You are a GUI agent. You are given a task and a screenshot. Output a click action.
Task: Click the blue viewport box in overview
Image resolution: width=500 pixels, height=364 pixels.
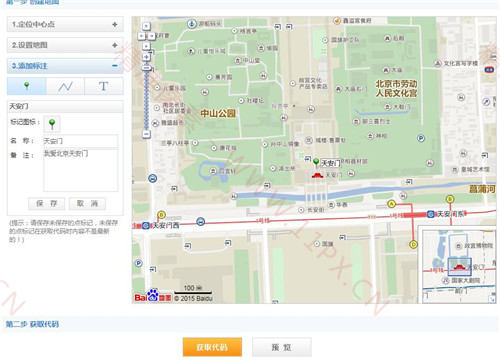pos(459,266)
